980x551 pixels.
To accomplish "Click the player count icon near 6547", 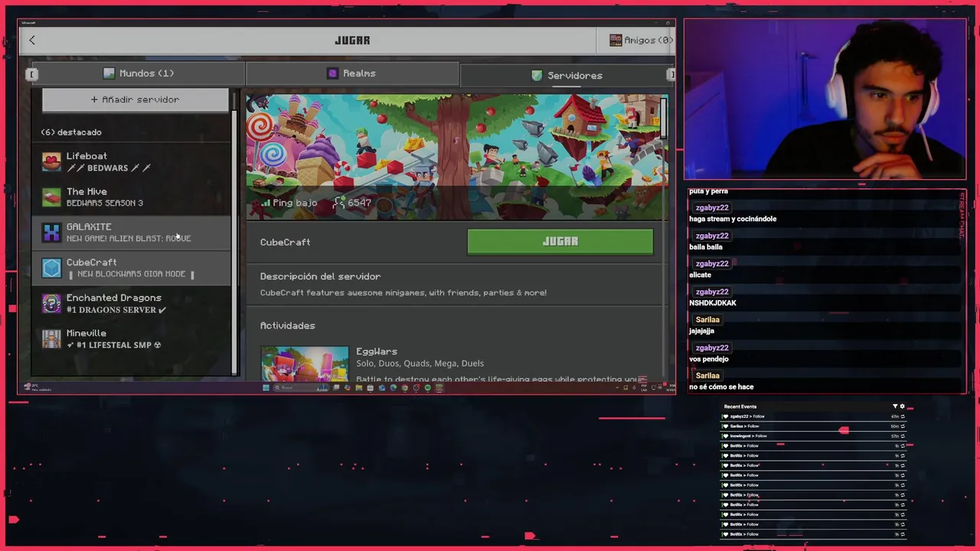I will click(x=339, y=203).
